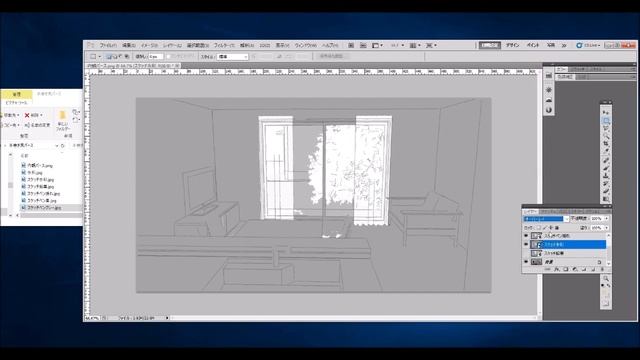Open the Arrange Documents dropdown
This screenshot has height=360, width=640.
[x=415, y=45]
